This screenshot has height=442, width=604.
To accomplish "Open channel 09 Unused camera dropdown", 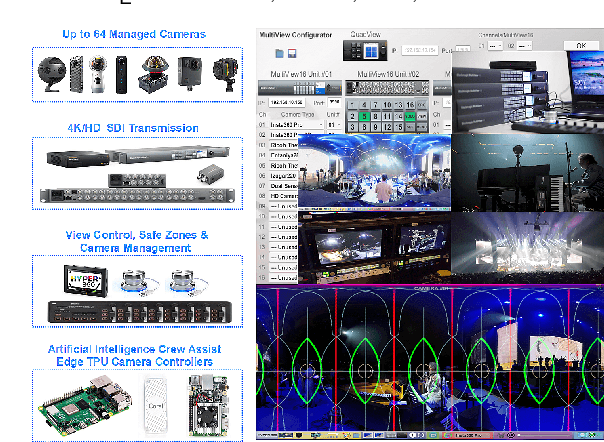I will point(283,207).
